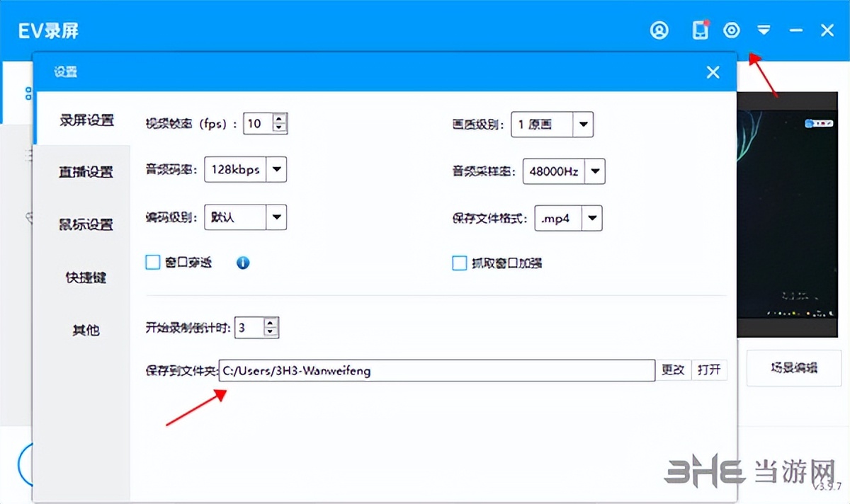The width and height of the screenshot is (850, 504).
Task: Click the countdown field showing 3
Action: pyautogui.click(x=249, y=327)
